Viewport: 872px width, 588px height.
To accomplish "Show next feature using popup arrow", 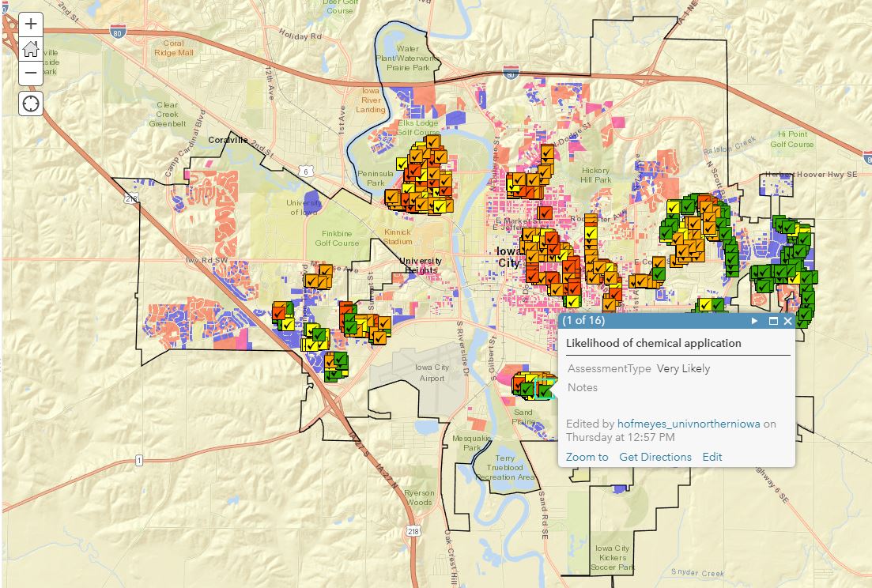I will [755, 321].
